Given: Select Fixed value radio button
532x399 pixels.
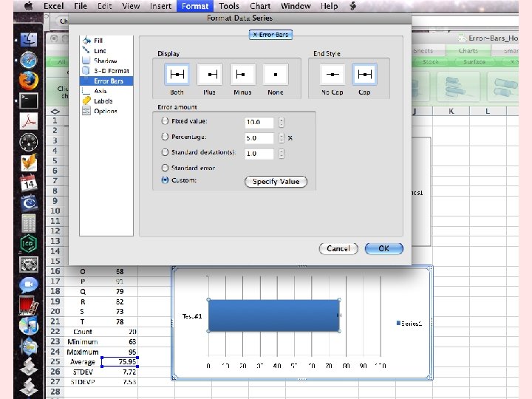Looking at the screenshot, I should [165, 120].
